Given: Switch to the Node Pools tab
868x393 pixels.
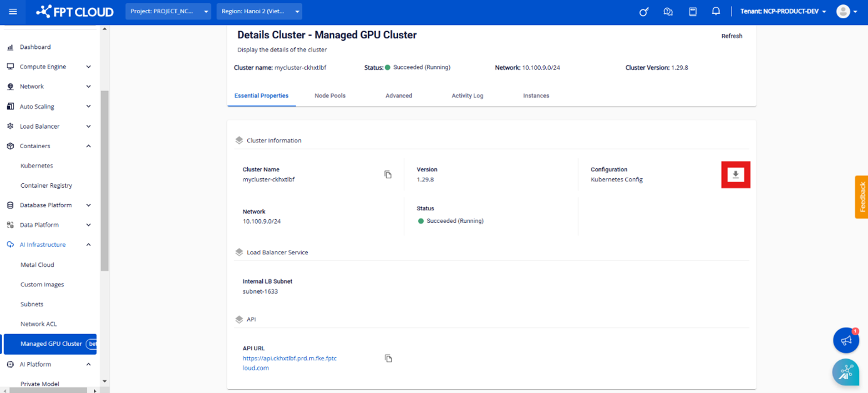Looking at the screenshot, I should pyautogui.click(x=330, y=96).
